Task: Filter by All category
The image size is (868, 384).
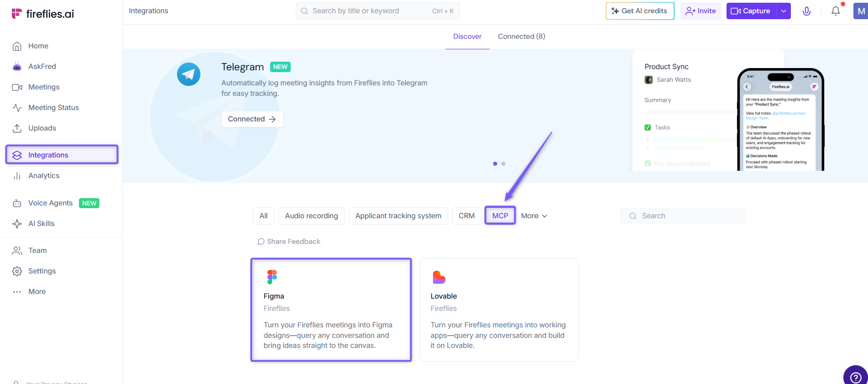Action: click(263, 216)
